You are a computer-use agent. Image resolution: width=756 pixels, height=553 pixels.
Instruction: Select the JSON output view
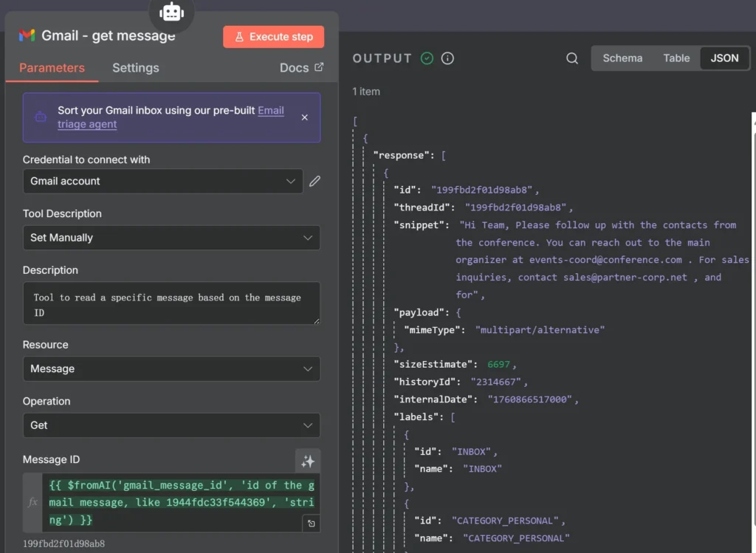724,58
